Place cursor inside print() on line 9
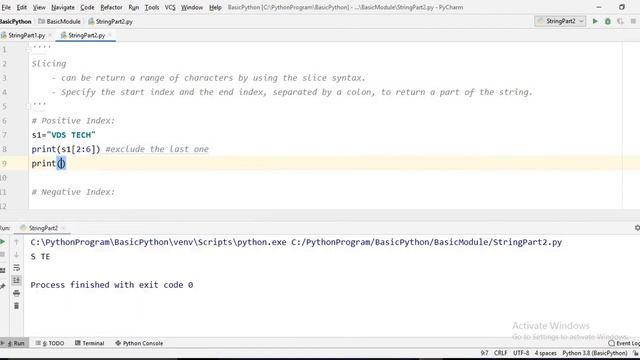The height and width of the screenshot is (360, 640). [x=61, y=163]
